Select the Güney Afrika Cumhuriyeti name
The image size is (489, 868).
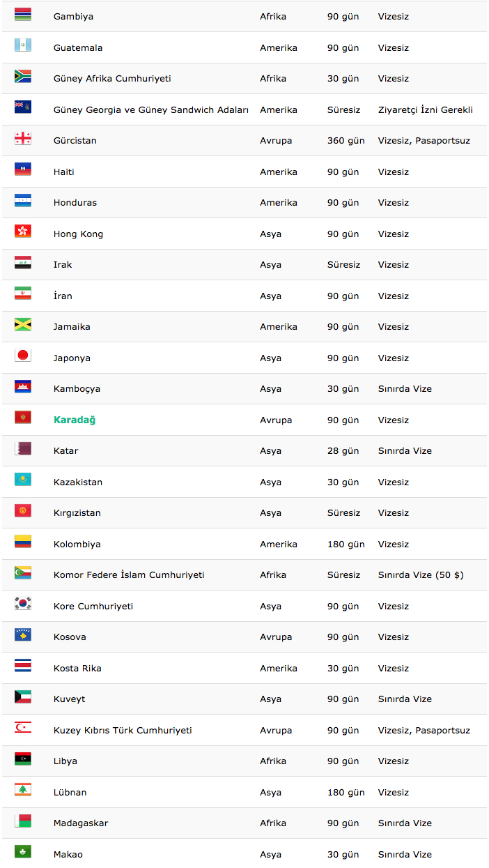click(112, 79)
